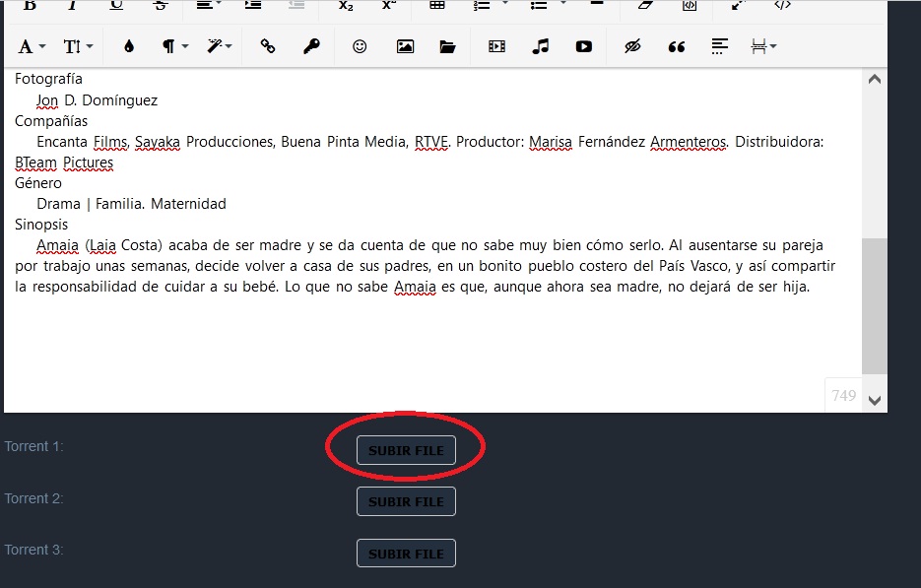This screenshot has height=588, width=921.
Task: Open the emoticon smiley picker
Action: coord(360,46)
